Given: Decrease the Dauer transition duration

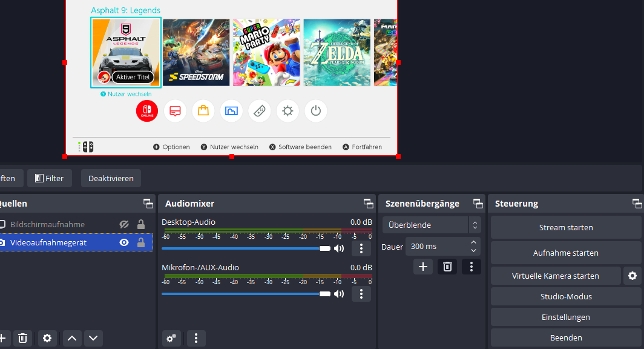Looking at the screenshot, I should point(473,250).
